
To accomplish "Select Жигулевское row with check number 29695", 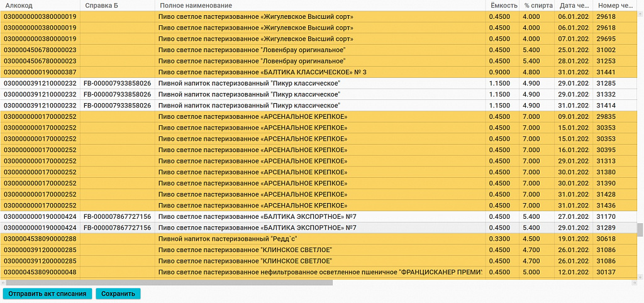I will tap(319, 39).
